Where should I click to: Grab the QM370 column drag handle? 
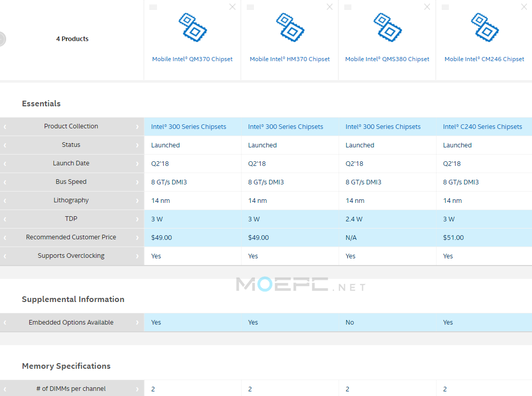click(x=153, y=7)
